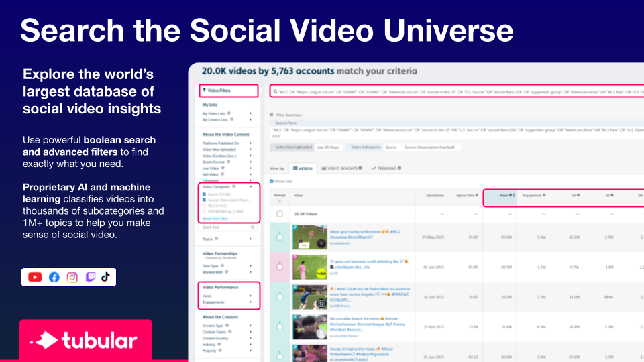Click the info icon next to Shorts Format
The image size is (644, 362).
228,162
